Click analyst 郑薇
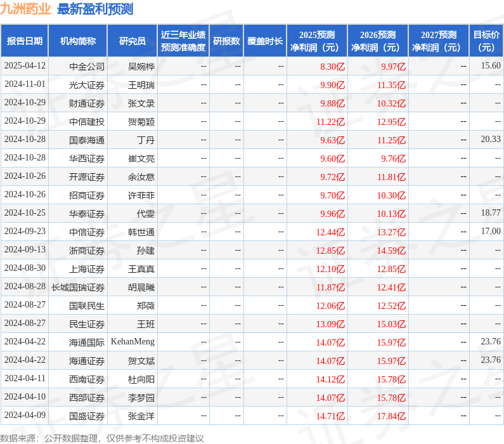Image resolution: width=504 pixels, height=444 pixels. [x=146, y=306]
